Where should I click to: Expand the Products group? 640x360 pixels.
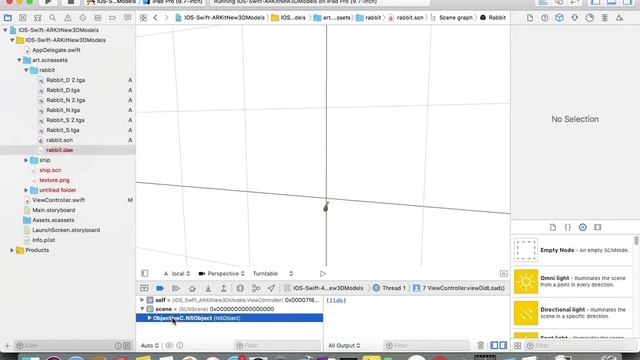12,250
